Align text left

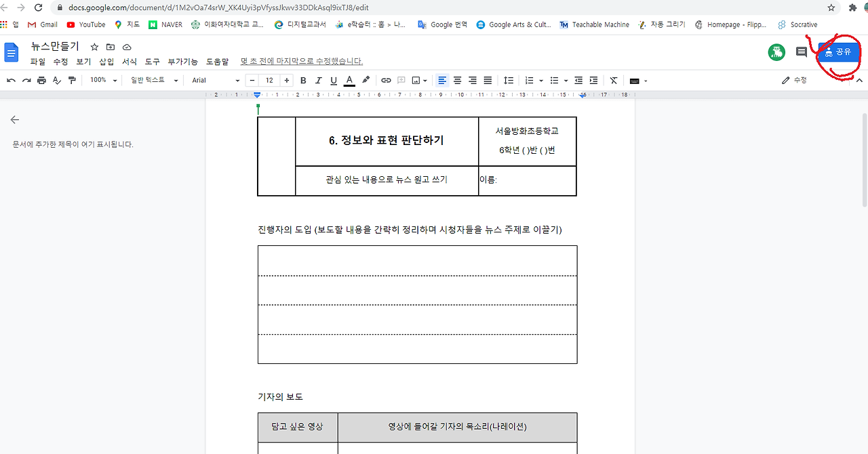pos(442,80)
